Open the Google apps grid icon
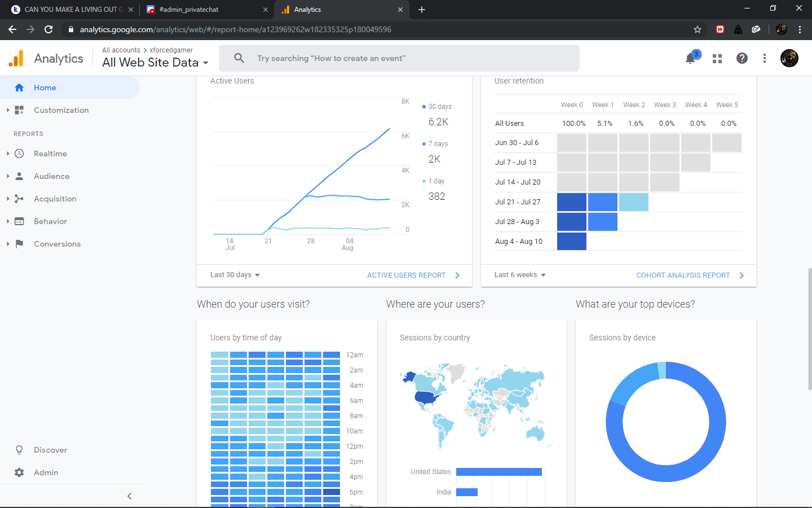 717,59
